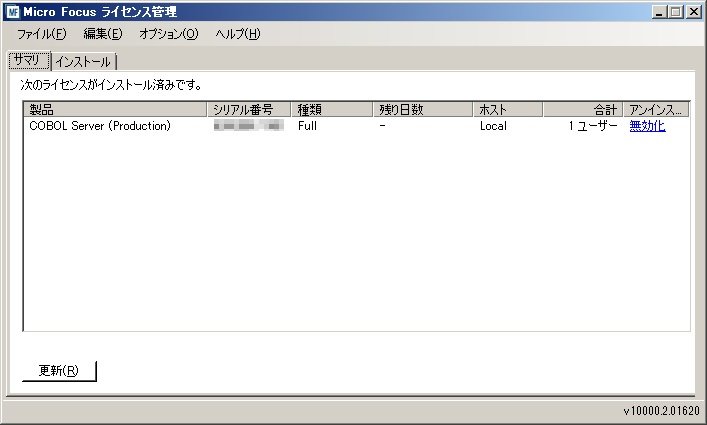
Task: Minimize the ライセンス管理 window
Action: pos(659,12)
